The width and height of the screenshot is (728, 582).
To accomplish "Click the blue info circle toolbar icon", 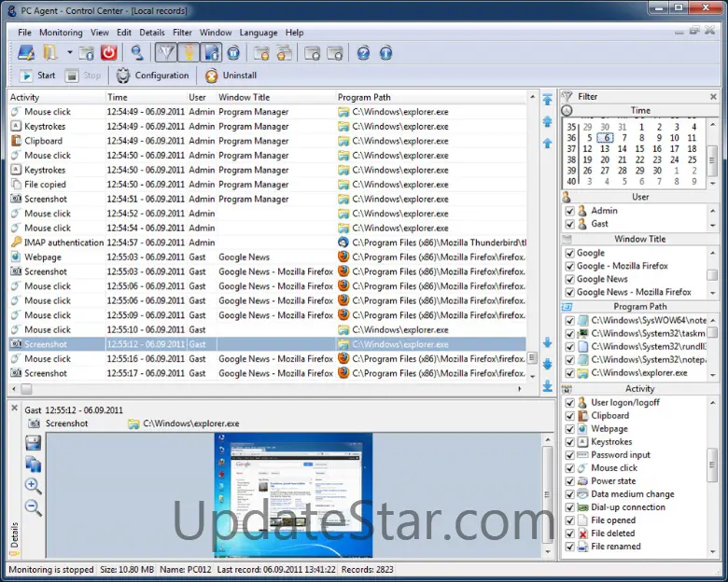I will click(x=385, y=53).
